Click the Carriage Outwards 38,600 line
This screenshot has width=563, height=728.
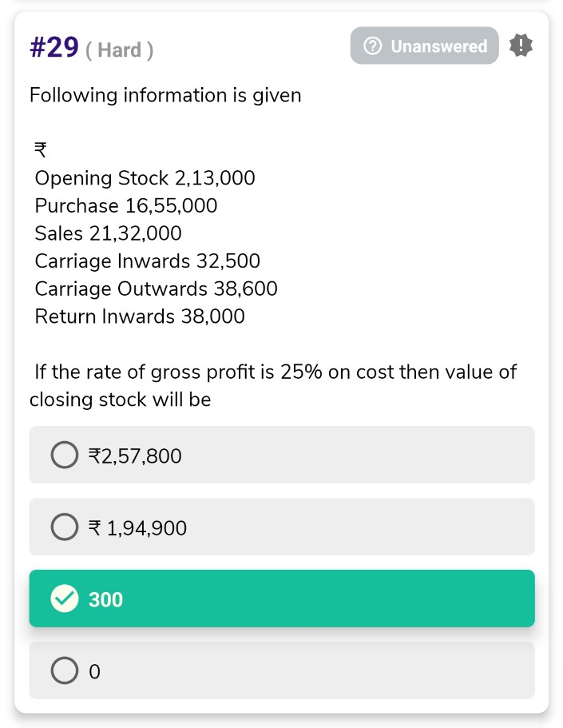coord(156,288)
